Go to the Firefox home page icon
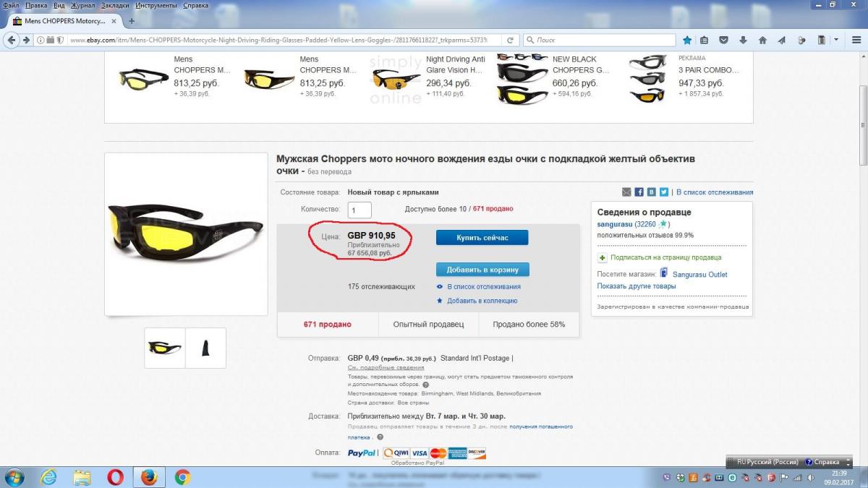This screenshot has width=868, height=488. (x=762, y=40)
